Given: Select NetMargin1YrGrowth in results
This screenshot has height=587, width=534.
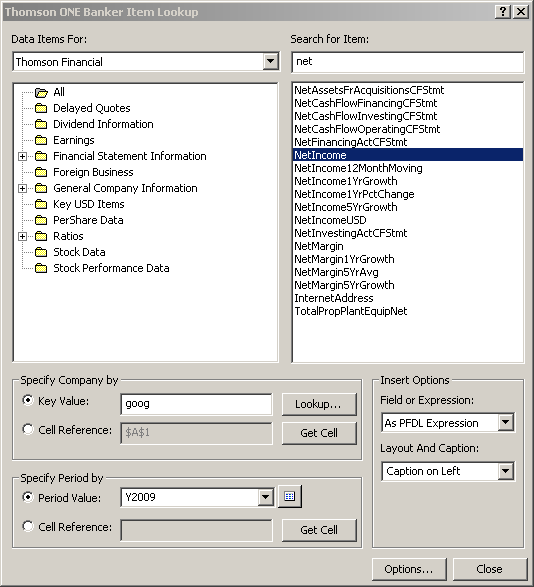Looking at the screenshot, I should pyautogui.click(x=407, y=259).
